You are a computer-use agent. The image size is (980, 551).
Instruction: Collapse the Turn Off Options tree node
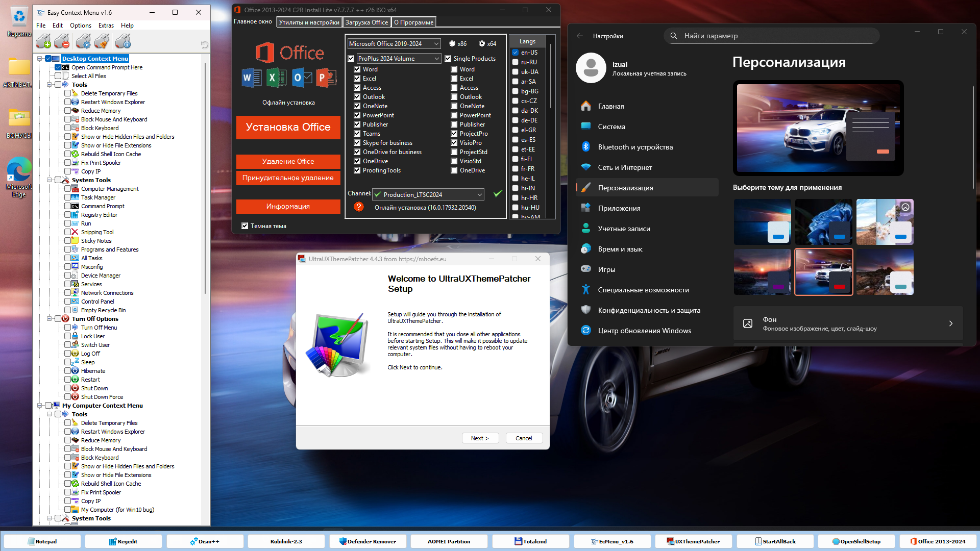click(50, 319)
